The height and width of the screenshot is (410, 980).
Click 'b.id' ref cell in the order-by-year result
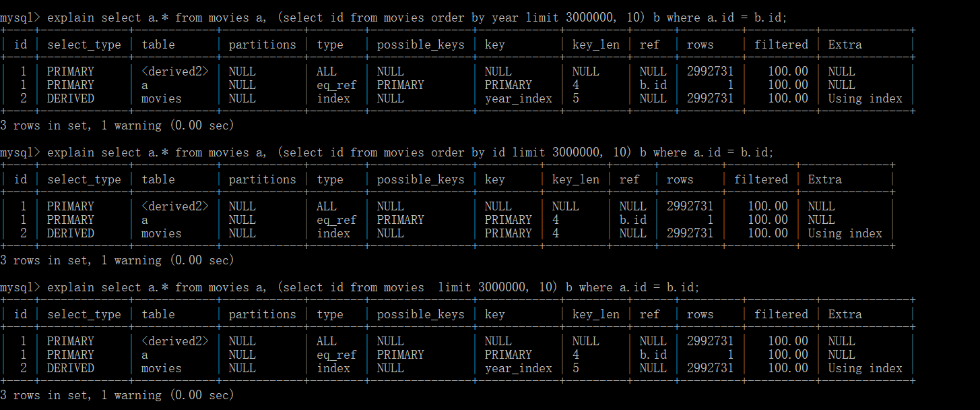pyautogui.click(x=653, y=85)
